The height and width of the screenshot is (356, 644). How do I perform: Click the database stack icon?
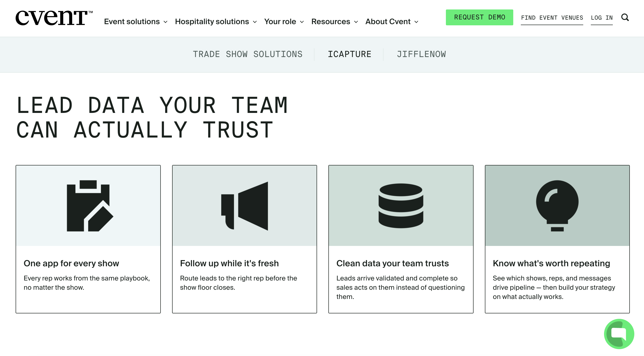click(x=401, y=205)
